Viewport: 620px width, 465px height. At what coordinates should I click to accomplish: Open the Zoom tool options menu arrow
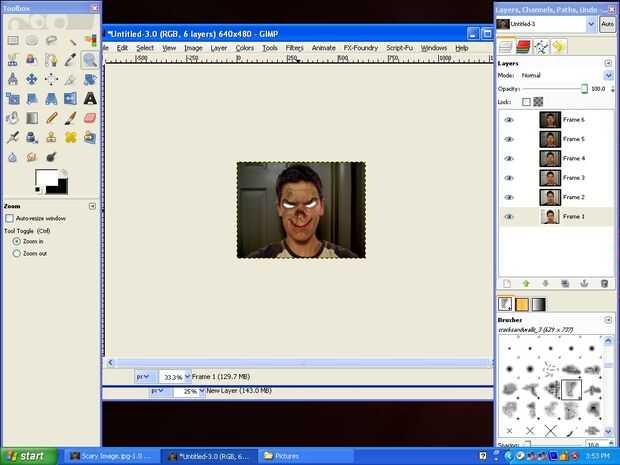click(x=92, y=206)
